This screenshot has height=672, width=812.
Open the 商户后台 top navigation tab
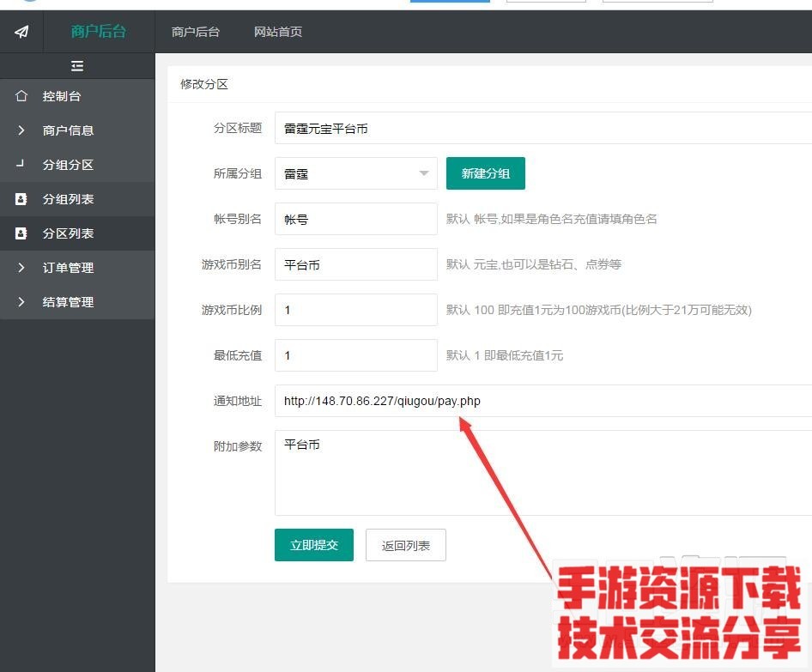196,32
